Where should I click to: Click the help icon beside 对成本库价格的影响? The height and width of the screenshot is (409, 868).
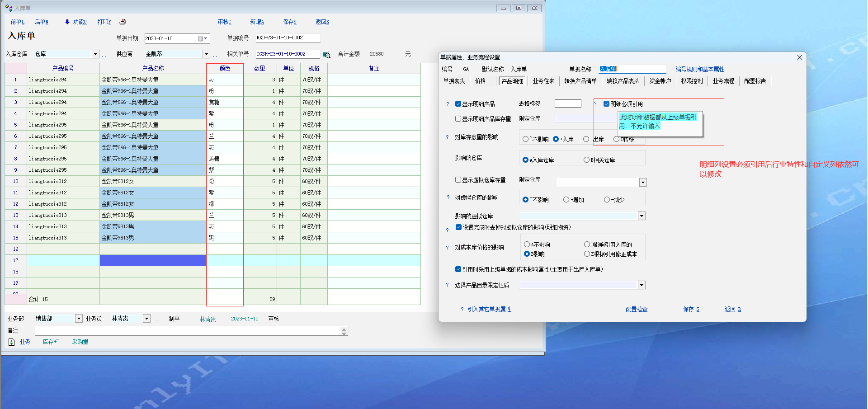point(448,248)
